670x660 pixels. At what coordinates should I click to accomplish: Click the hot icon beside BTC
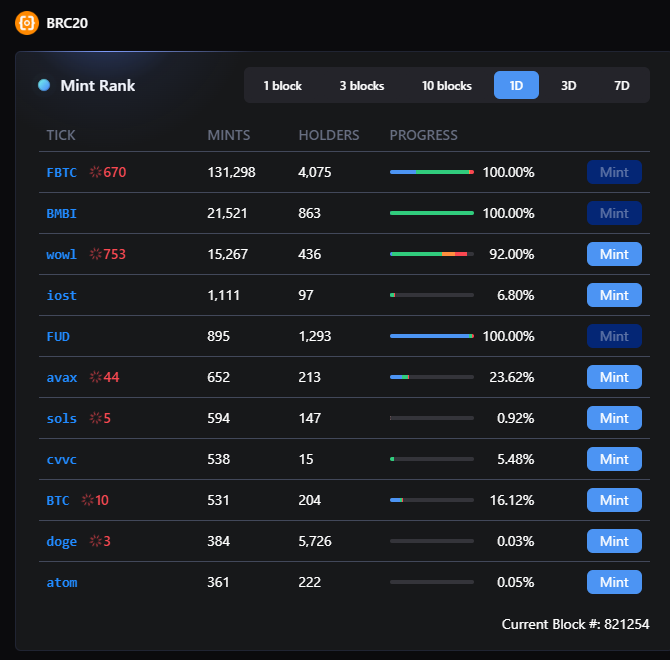(88, 500)
